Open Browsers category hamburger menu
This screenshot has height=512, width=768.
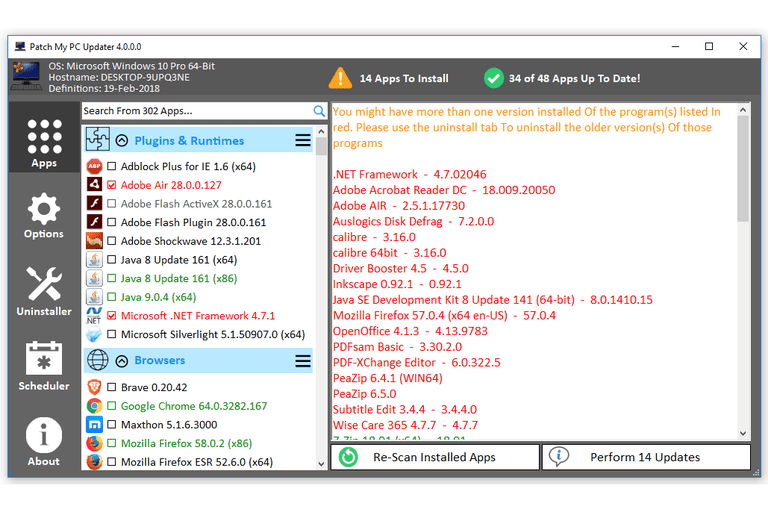303,361
